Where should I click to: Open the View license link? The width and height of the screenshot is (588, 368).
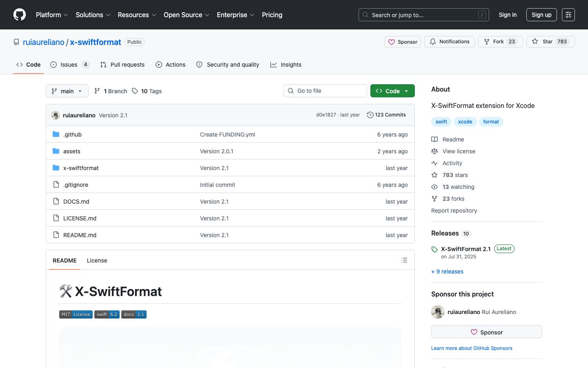(454, 151)
